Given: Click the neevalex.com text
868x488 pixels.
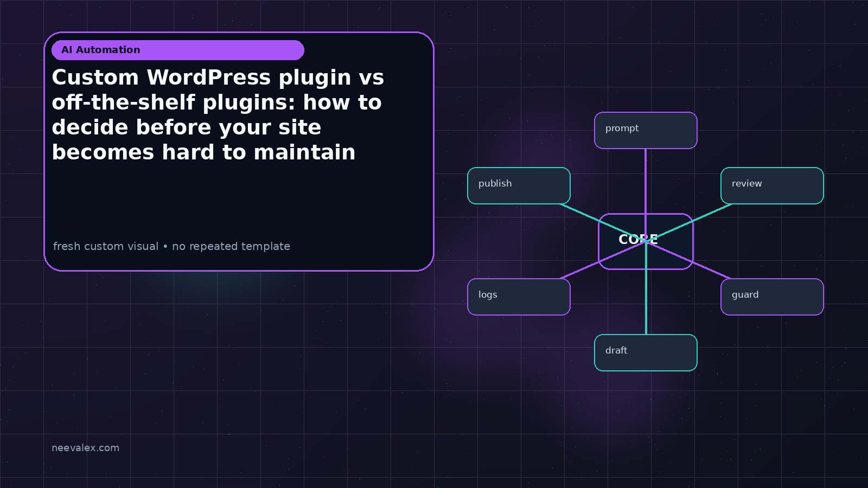Looking at the screenshot, I should click(85, 448).
